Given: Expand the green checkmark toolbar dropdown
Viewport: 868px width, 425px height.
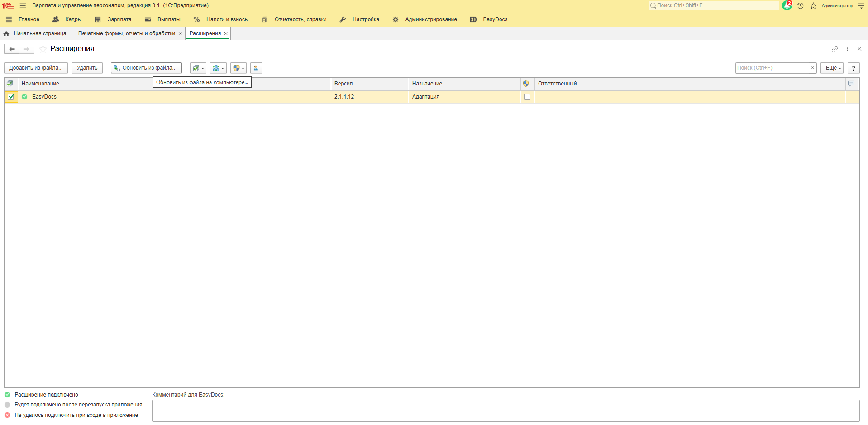Looking at the screenshot, I should pyautogui.click(x=198, y=68).
